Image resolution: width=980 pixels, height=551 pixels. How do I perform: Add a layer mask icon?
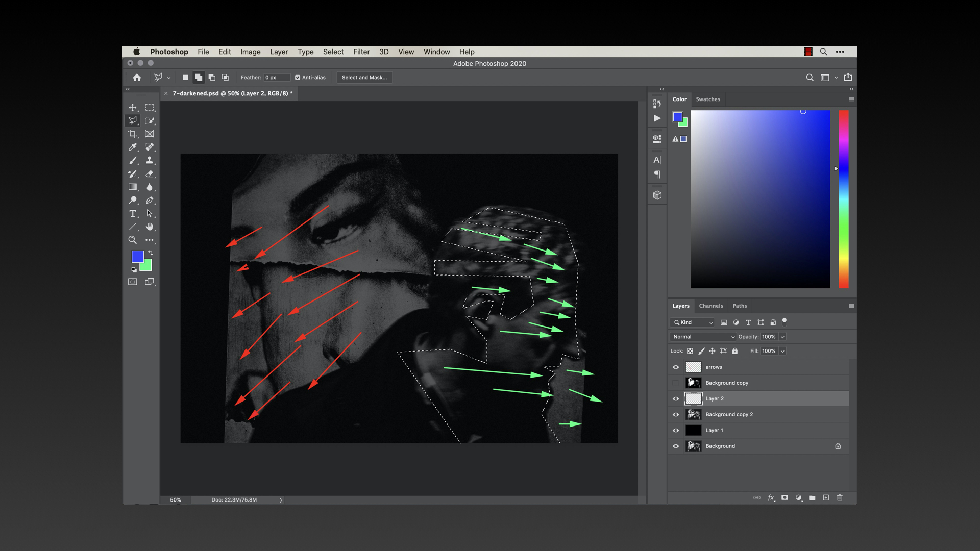785,498
